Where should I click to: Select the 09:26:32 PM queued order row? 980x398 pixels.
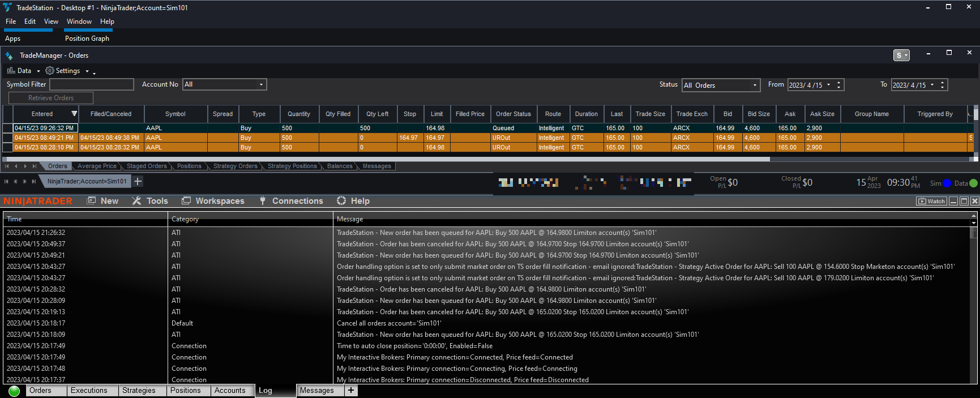pos(490,128)
